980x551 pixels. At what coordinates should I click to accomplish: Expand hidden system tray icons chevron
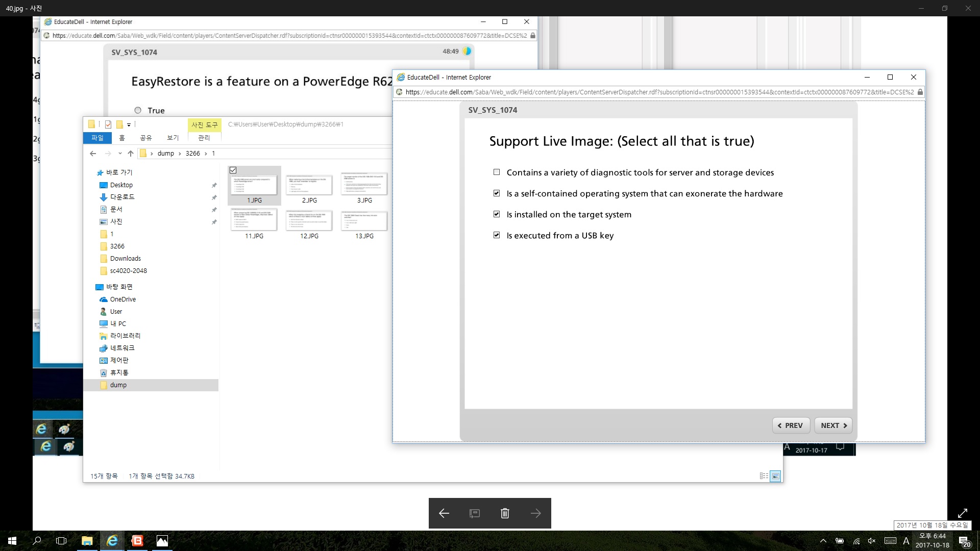[x=823, y=541]
